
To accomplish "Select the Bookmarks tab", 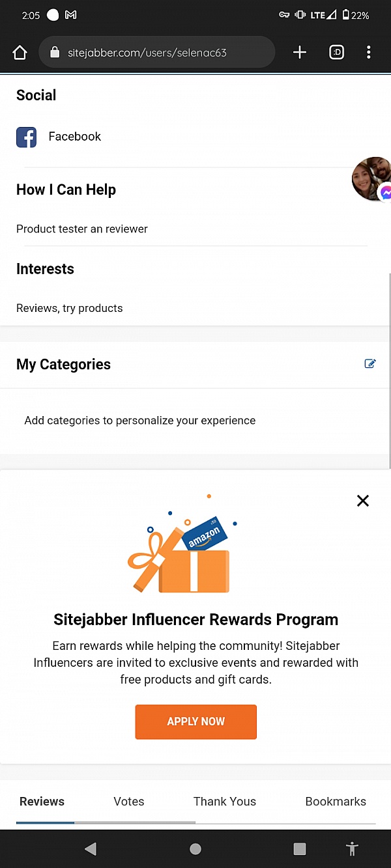I will pyautogui.click(x=336, y=802).
